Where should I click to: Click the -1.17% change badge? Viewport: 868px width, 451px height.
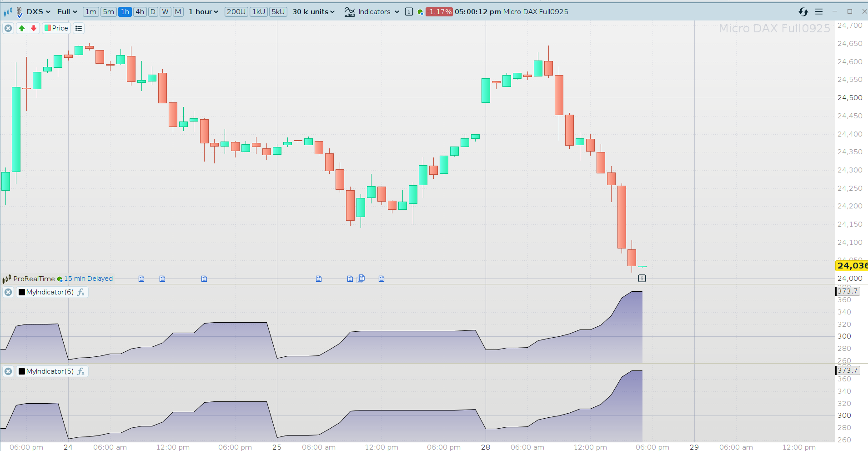pos(439,12)
